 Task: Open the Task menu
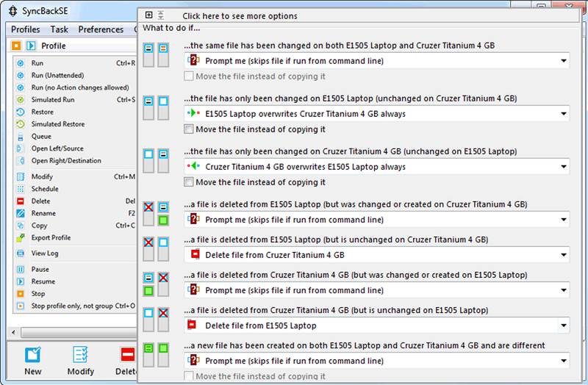tap(60, 29)
